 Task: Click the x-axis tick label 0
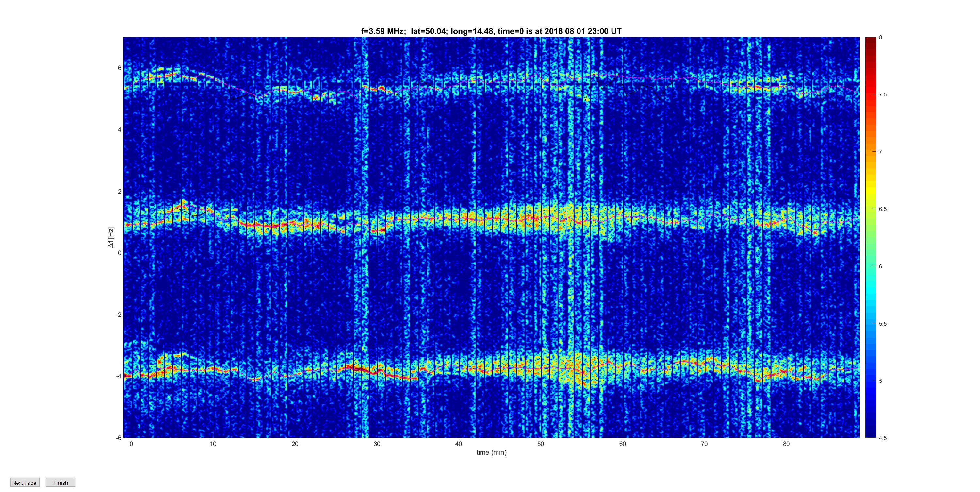pyautogui.click(x=131, y=444)
